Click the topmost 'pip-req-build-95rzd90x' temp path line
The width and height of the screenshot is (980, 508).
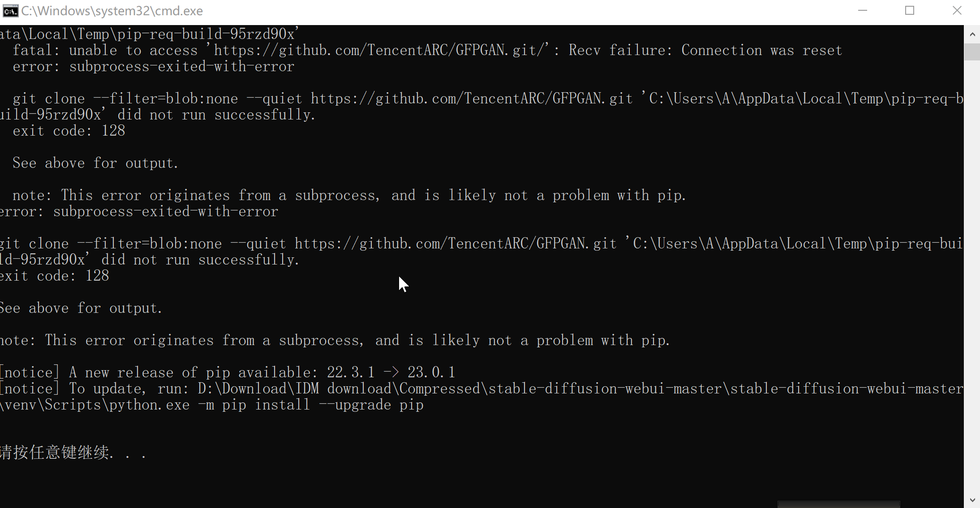150,34
